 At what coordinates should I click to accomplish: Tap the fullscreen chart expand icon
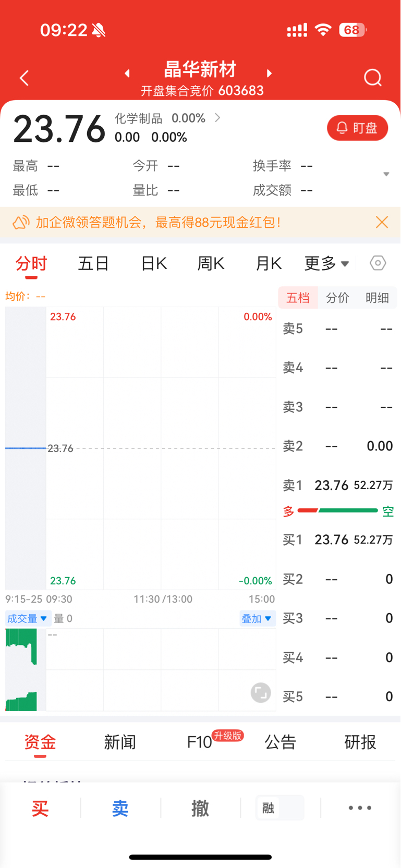261,693
